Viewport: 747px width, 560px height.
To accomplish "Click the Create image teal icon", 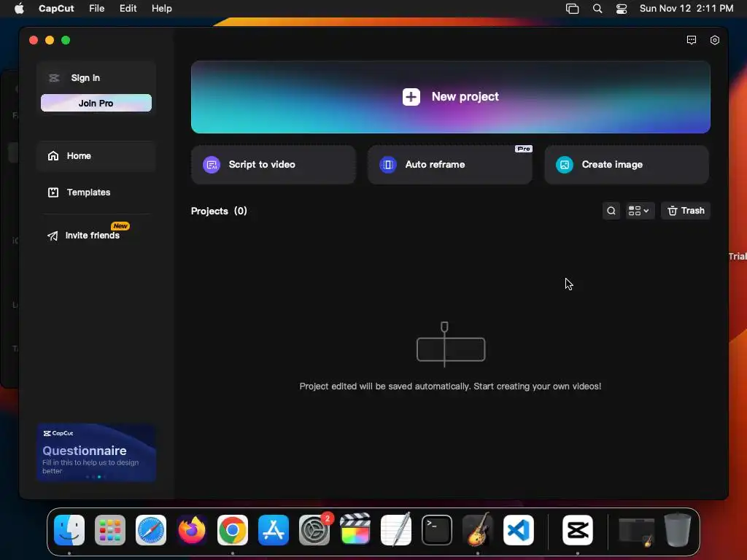I will click(x=565, y=165).
